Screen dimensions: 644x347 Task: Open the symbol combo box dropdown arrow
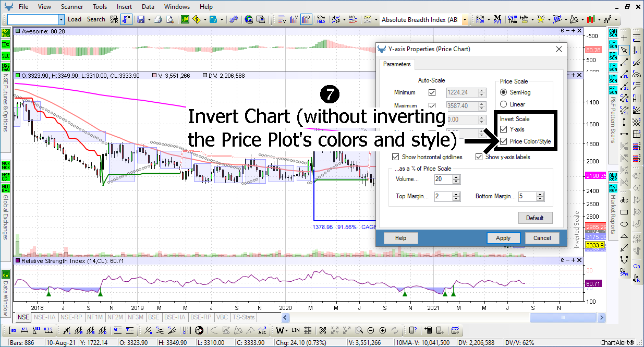click(61, 19)
